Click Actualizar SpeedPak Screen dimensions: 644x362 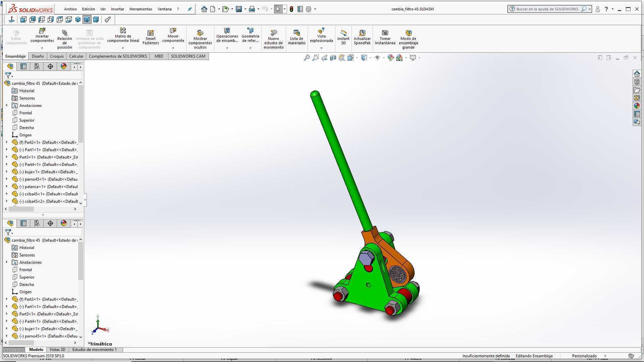(x=362, y=37)
